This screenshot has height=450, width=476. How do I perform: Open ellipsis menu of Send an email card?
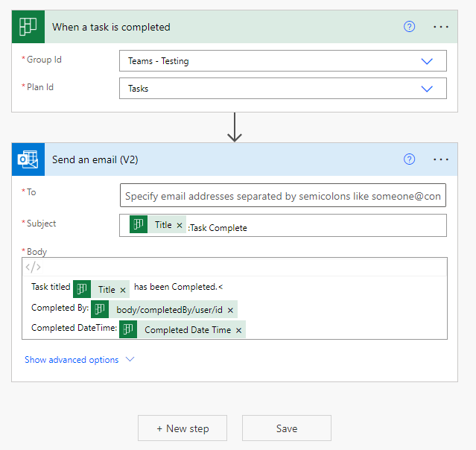coord(441,159)
